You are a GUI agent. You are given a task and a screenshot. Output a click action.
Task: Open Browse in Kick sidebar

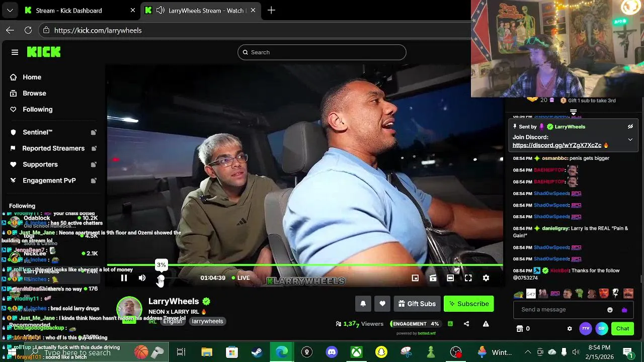(x=34, y=93)
